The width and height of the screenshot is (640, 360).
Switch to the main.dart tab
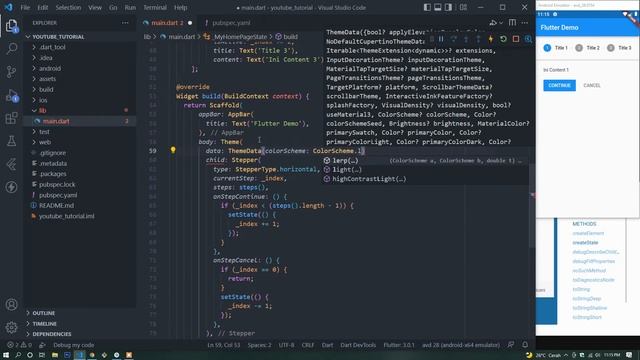click(167, 23)
